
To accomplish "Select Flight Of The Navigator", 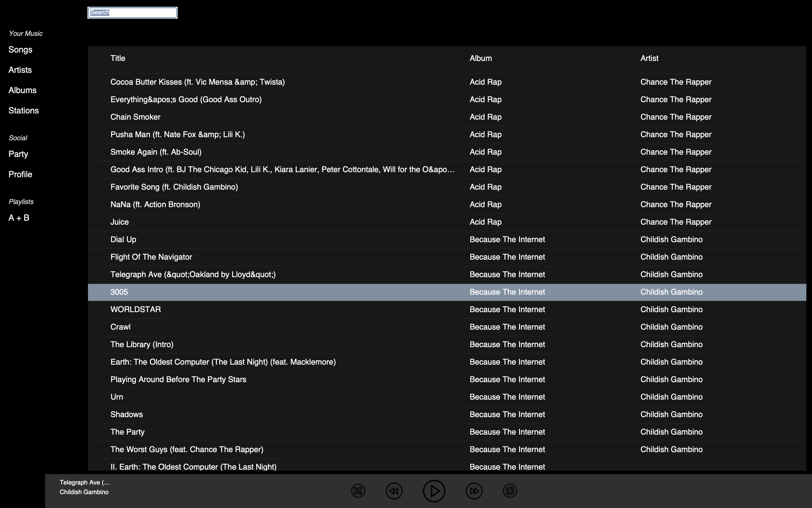I will 447,257.
